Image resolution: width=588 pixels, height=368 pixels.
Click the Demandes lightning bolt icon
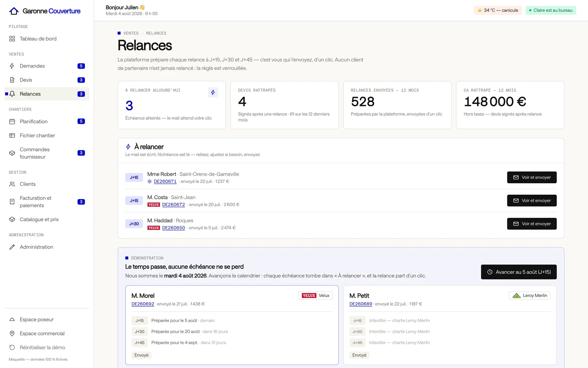(x=12, y=66)
